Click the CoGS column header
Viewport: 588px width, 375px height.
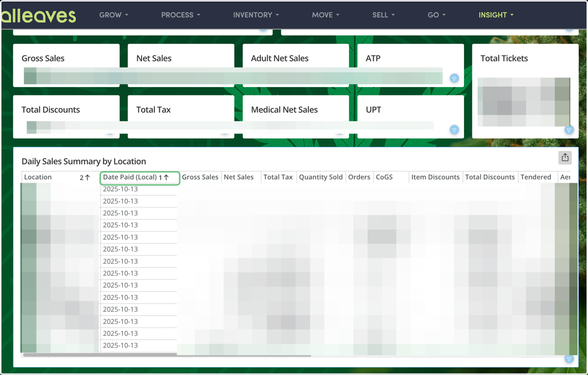[391, 177]
